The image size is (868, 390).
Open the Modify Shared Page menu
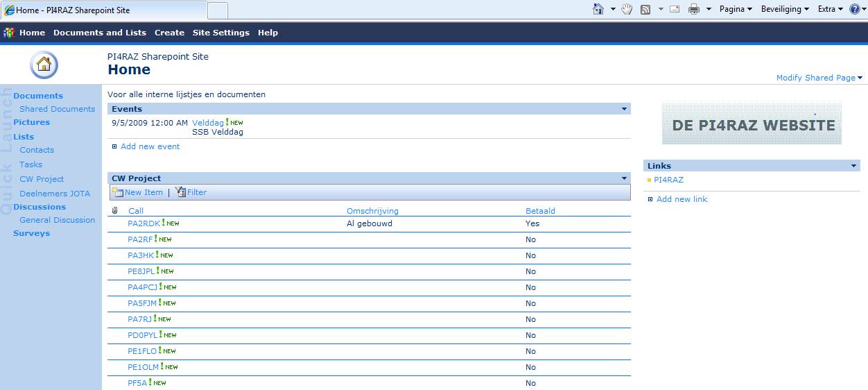pyautogui.click(x=819, y=78)
